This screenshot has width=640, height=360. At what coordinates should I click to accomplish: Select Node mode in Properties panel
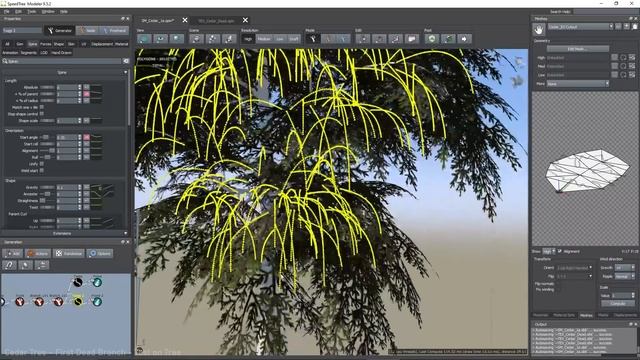88,31
